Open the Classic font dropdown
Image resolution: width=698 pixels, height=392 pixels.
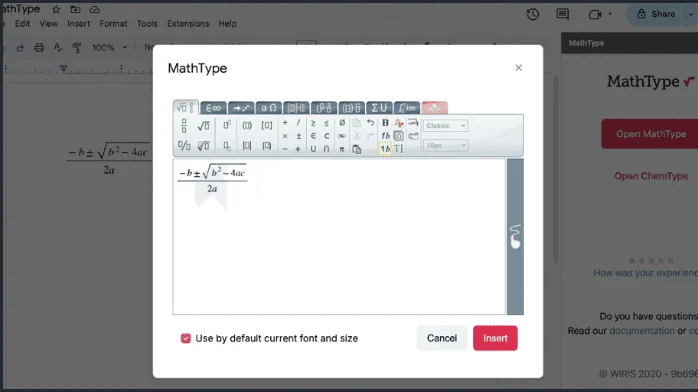pos(445,125)
